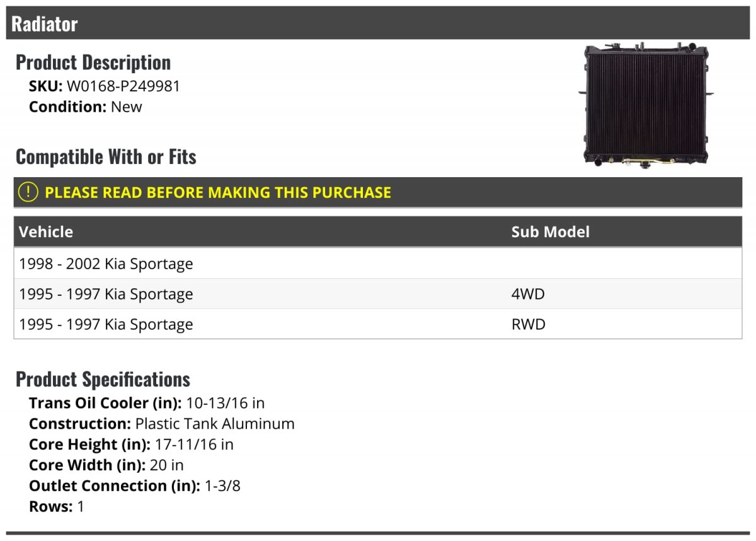Click the Construction: Plastic Tank Aluminum line
The image size is (756, 541).
(162, 423)
